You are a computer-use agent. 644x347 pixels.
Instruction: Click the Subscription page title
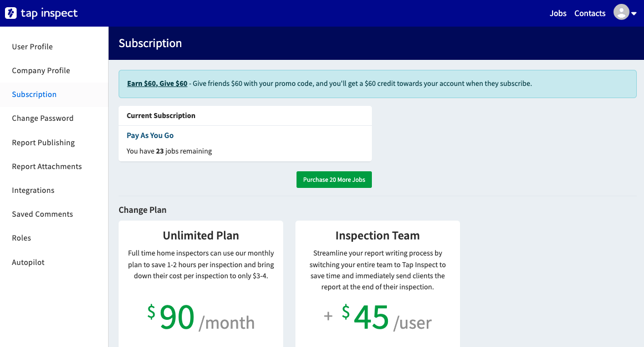click(150, 43)
